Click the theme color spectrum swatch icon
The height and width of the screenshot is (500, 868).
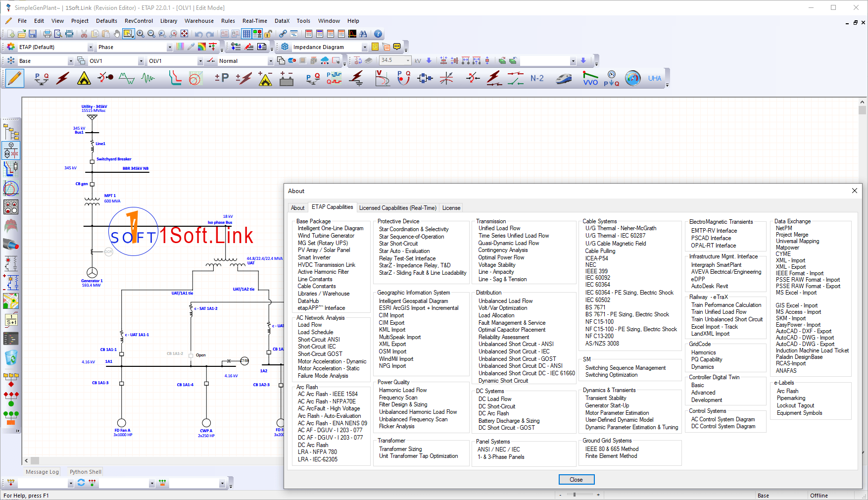[180, 47]
